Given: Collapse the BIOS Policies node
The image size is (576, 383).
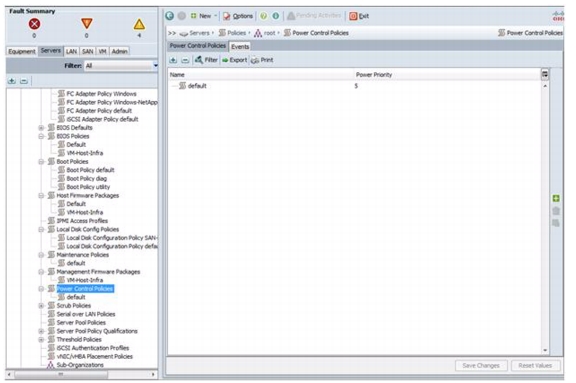Looking at the screenshot, I should (x=41, y=136).
